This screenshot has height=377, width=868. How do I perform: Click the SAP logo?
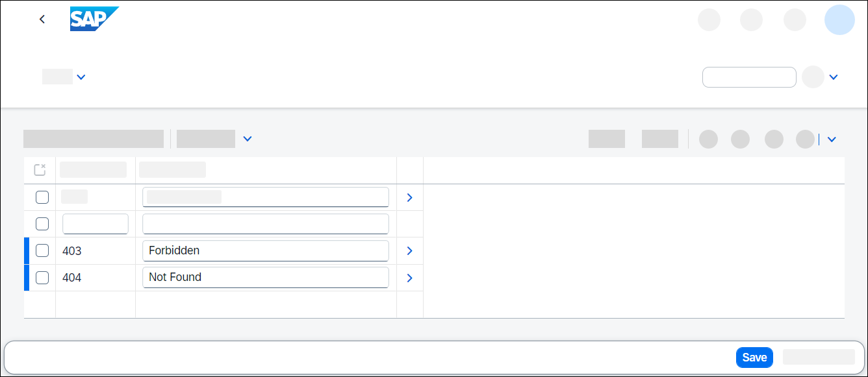(x=94, y=19)
